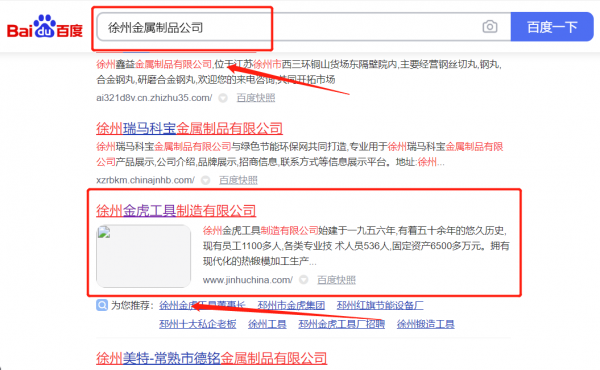Open dropdown arrow beside www.jinhuchina.com
Image resolution: width=600 pixels, height=370 pixels.
pos(303,280)
